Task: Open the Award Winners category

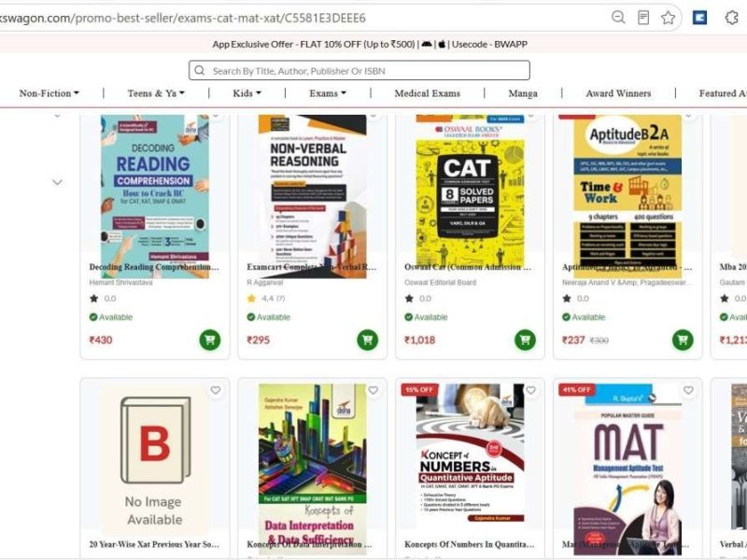Action: [x=618, y=93]
